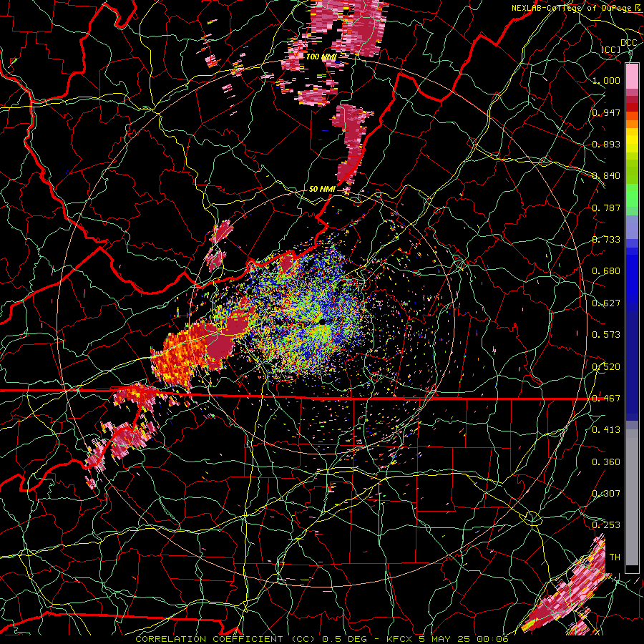Screen dimensions: 644x644
Task: Select the 0.840 scale value
Action: (606, 176)
